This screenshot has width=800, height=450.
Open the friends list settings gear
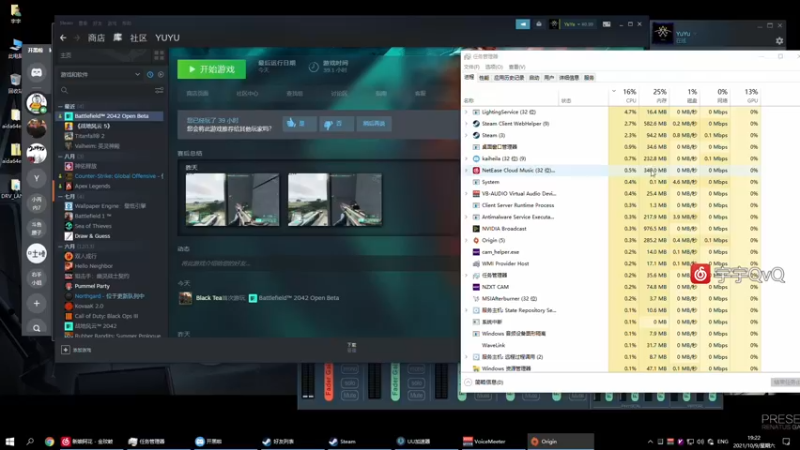[779, 41]
